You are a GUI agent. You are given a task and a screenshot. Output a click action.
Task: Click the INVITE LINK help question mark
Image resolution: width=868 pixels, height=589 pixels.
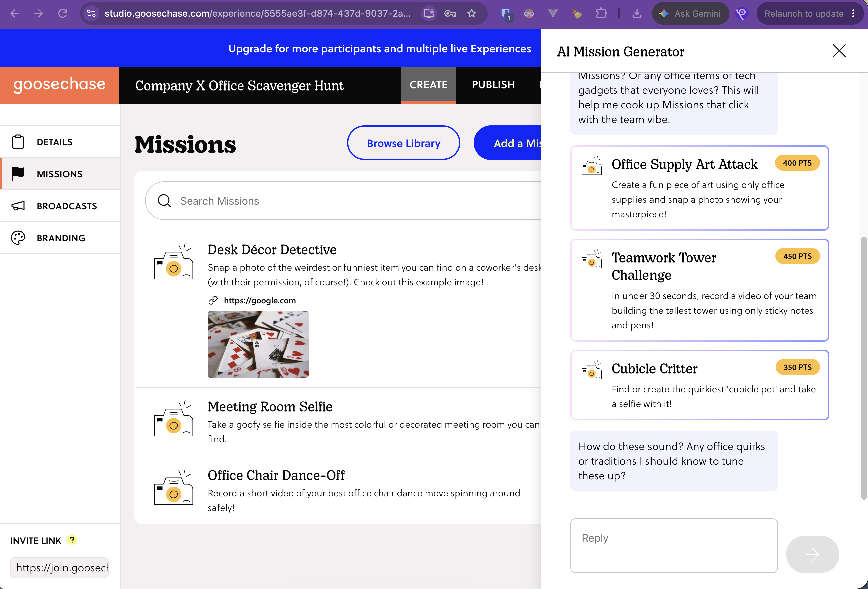pyautogui.click(x=72, y=540)
